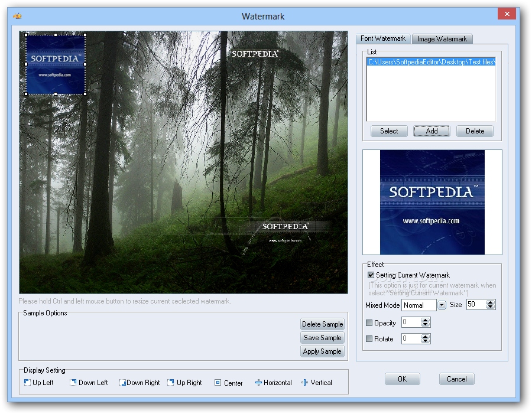Confirm with the OK button

click(403, 379)
